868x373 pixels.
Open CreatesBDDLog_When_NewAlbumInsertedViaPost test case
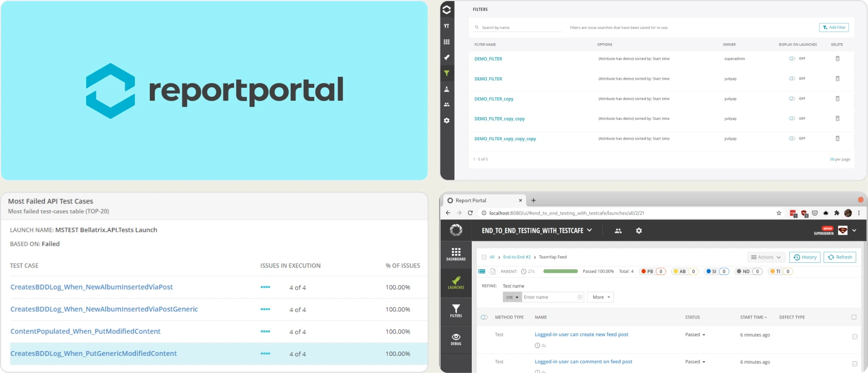92,287
